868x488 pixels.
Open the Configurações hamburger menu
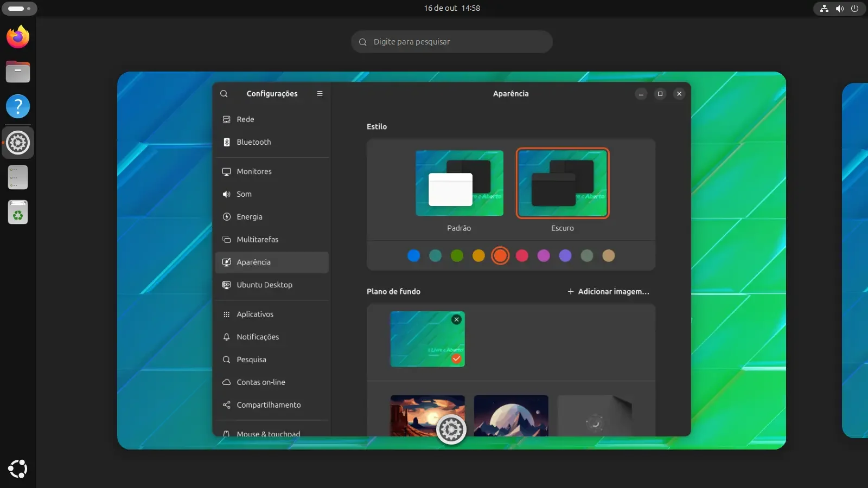point(320,94)
